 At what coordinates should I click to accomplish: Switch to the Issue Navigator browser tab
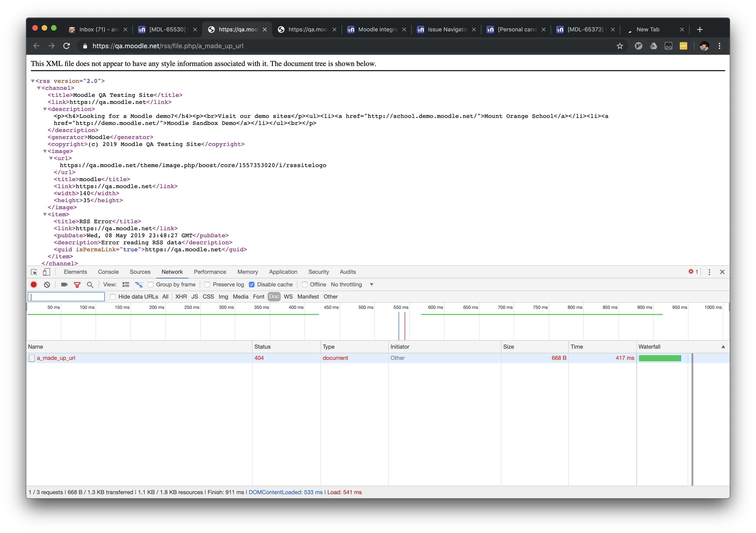point(447,30)
